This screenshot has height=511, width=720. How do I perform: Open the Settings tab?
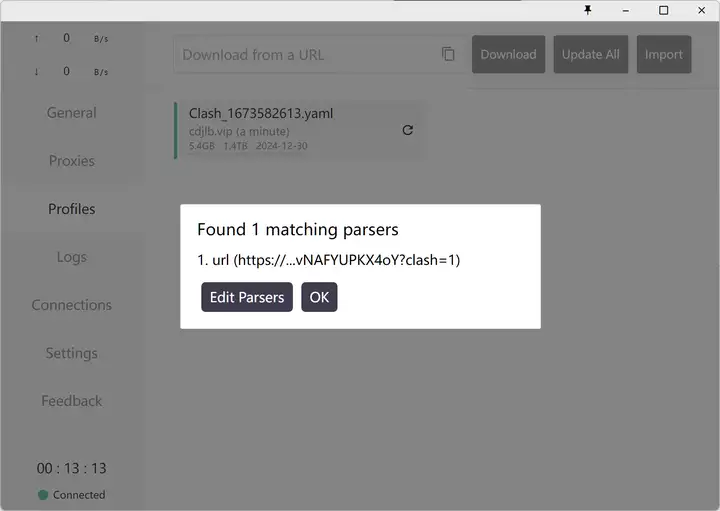[x=72, y=353]
